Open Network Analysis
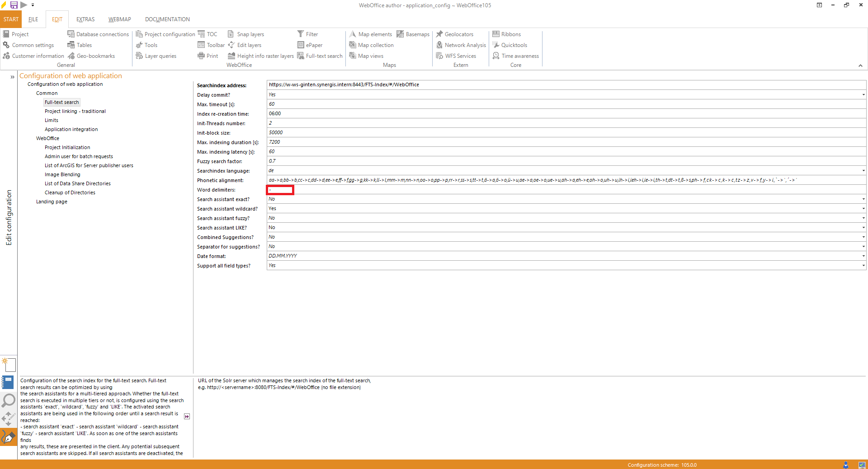 (x=465, y=45)
